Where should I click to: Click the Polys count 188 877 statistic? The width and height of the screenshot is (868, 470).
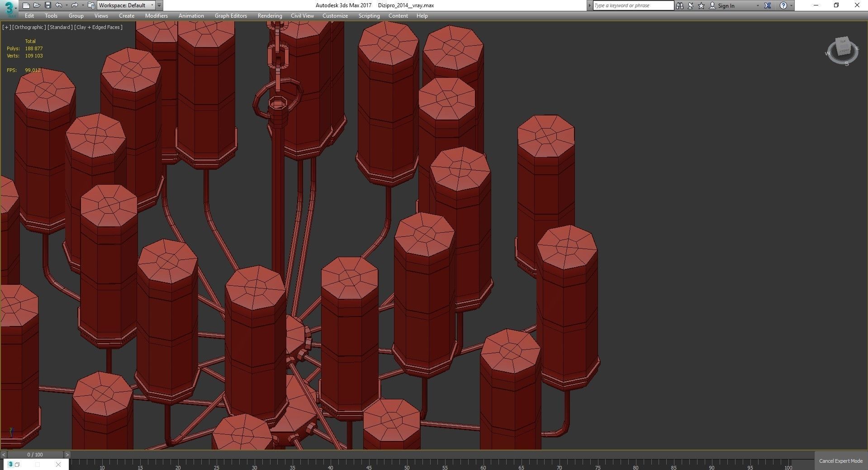coord(34,48)
